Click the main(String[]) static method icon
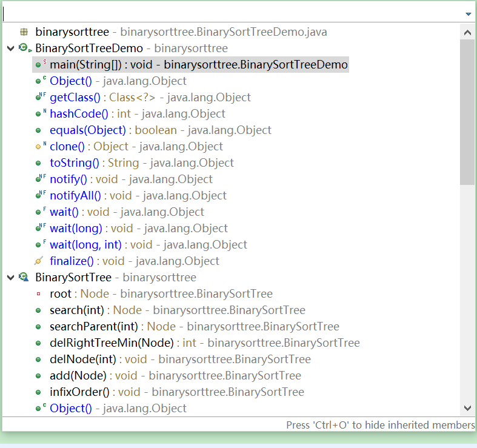The image size is (477, 448). coord(41,64)
